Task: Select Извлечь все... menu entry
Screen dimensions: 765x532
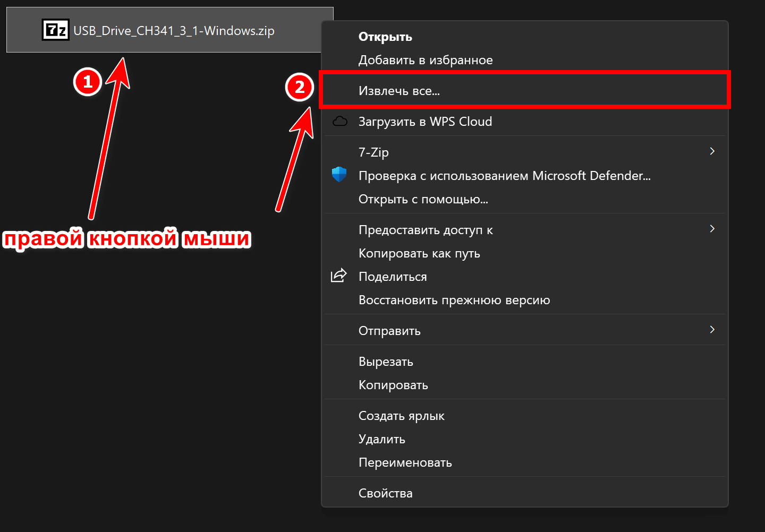Action: click(399, 91)
